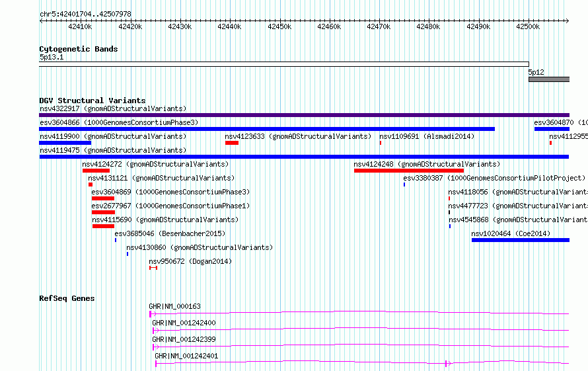Click the 42410k ruler position
Viewport: 588px width, 371px height.
(x=80, y=26)
